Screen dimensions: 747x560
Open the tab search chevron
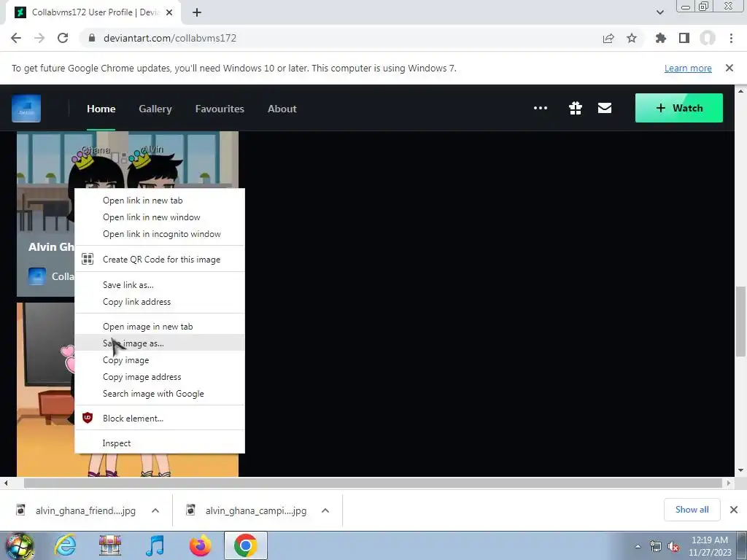tap(659, 12)
